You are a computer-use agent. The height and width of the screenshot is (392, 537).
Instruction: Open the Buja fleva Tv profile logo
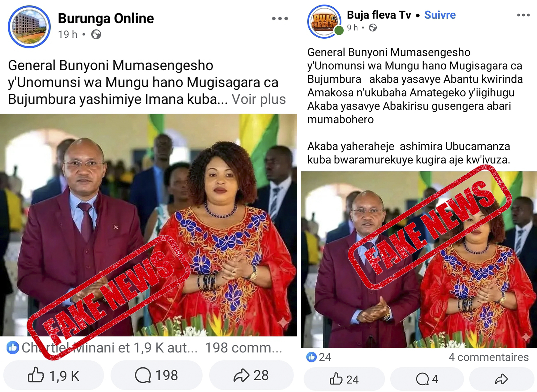point(324,22)
